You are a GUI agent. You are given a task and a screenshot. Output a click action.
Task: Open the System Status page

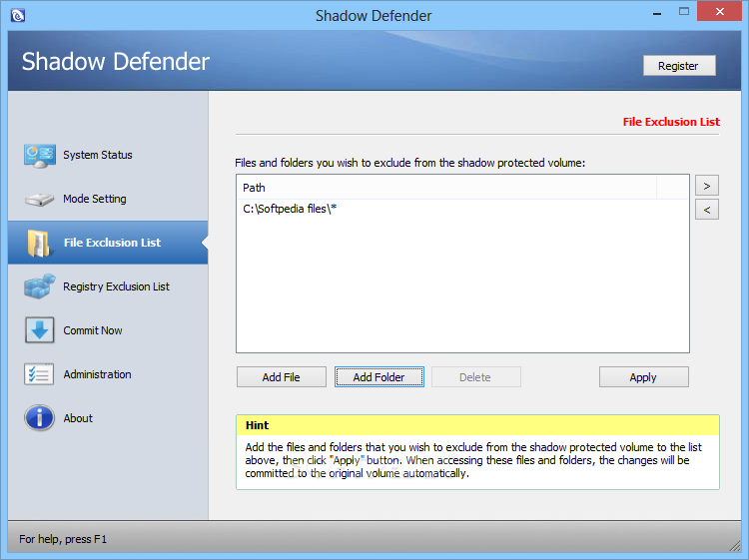[98, 155]
